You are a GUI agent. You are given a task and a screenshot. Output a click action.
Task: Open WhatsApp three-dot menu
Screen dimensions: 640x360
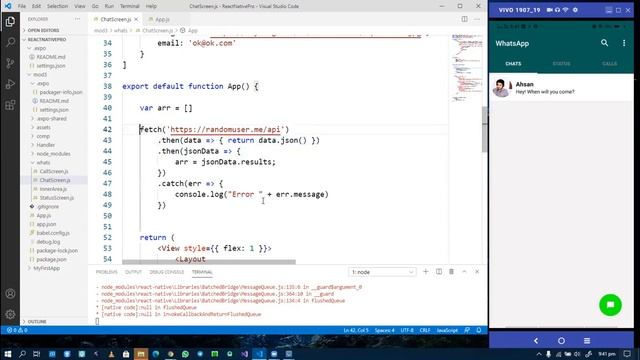point(624,43)
